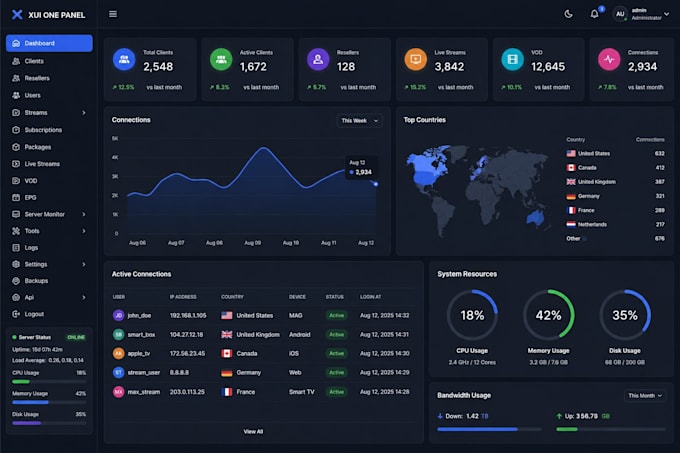The height and width of the screenshot is (453, 680).
Task: Open Resellers in the sidebar
Action: 49,78
